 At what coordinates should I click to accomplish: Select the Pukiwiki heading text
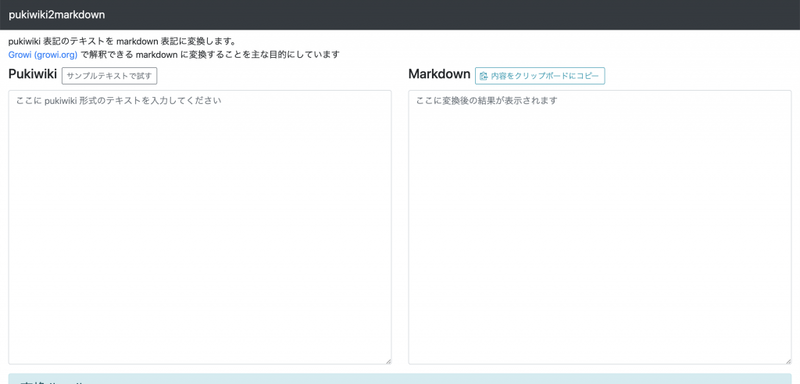coord(33,74)
